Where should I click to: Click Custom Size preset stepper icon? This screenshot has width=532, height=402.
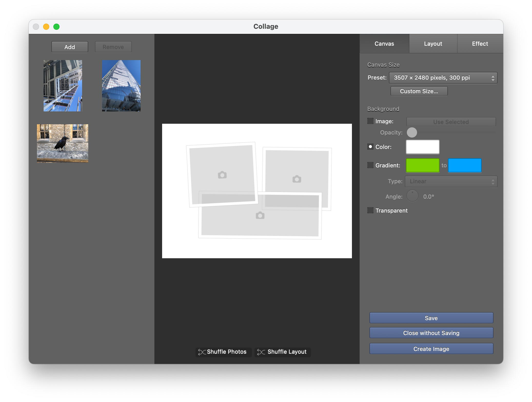[493, 77]
